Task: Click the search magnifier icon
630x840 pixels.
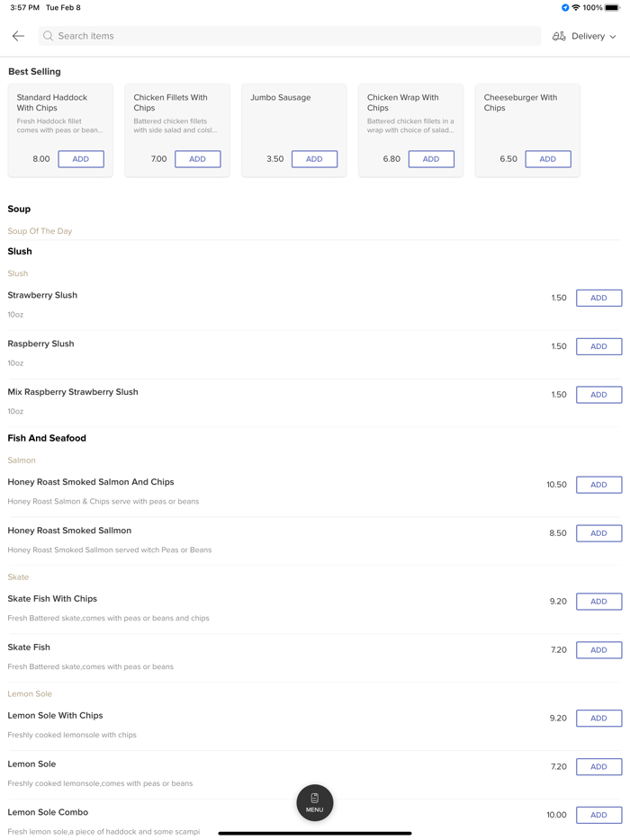Action: [49, 36]
